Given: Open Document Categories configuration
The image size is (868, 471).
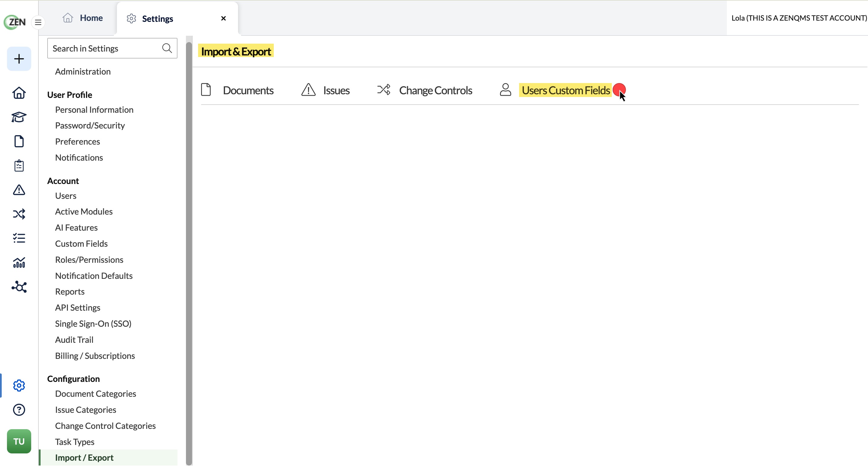Looking at the screenshot, I should 96,394.
